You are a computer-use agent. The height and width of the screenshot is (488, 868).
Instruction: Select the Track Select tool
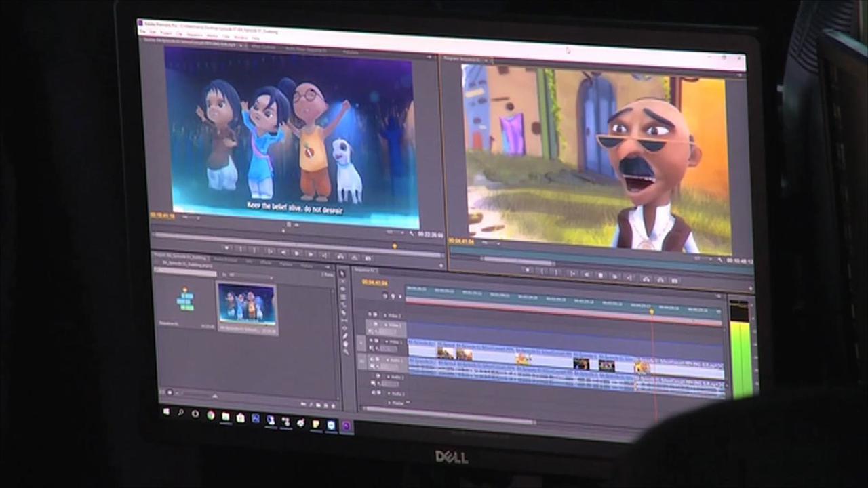(x=342, y=281)
